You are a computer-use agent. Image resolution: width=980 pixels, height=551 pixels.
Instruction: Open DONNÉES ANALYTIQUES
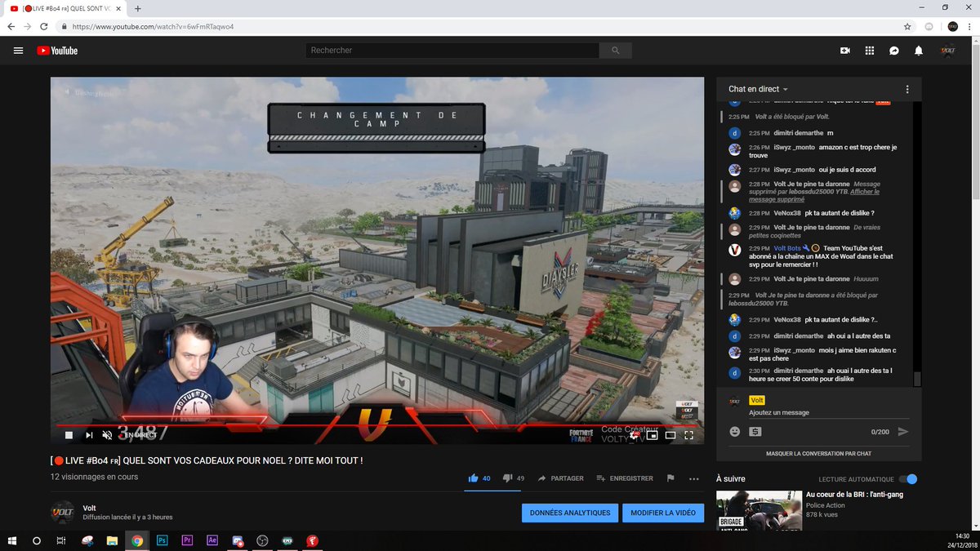(570, 513)
